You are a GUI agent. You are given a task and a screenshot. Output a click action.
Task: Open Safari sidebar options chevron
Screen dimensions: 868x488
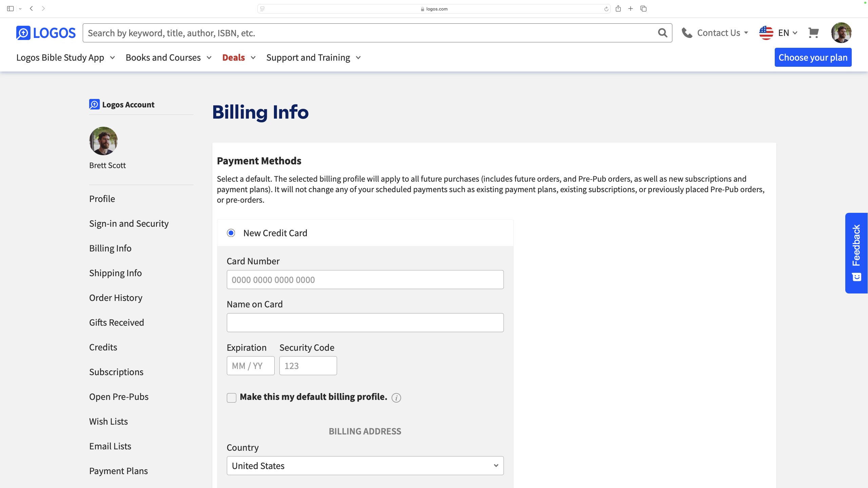(x=20, y=9)
